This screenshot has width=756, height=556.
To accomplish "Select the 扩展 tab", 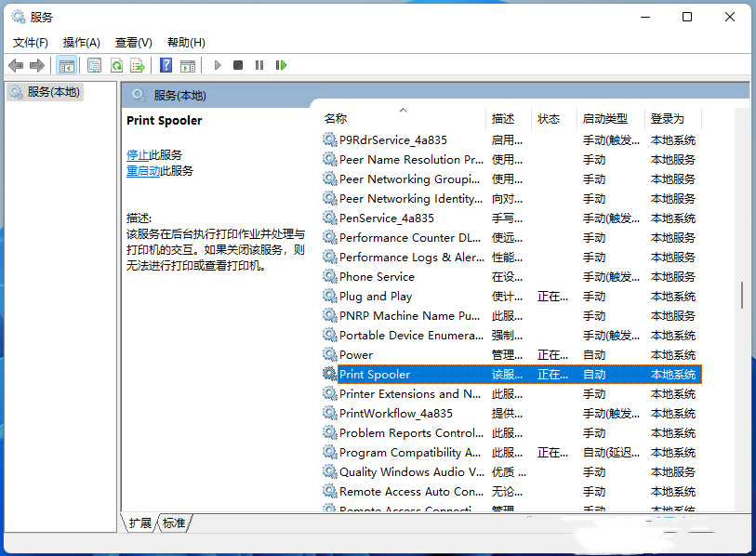I will [x=139, y=523].
